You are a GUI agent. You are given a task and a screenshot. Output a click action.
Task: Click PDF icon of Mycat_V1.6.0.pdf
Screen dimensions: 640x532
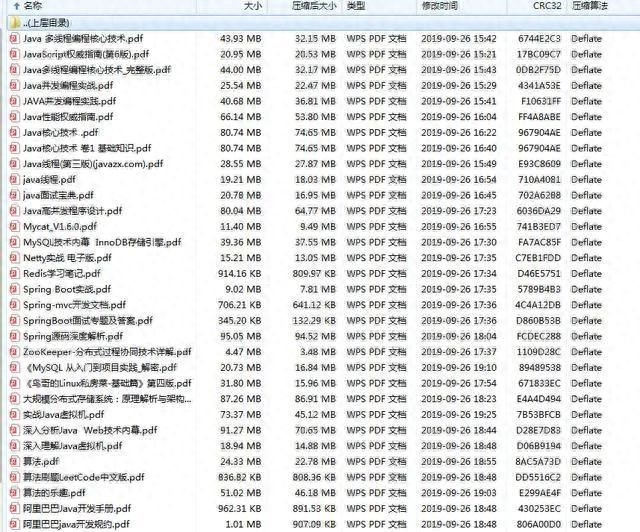pos(14,226)
